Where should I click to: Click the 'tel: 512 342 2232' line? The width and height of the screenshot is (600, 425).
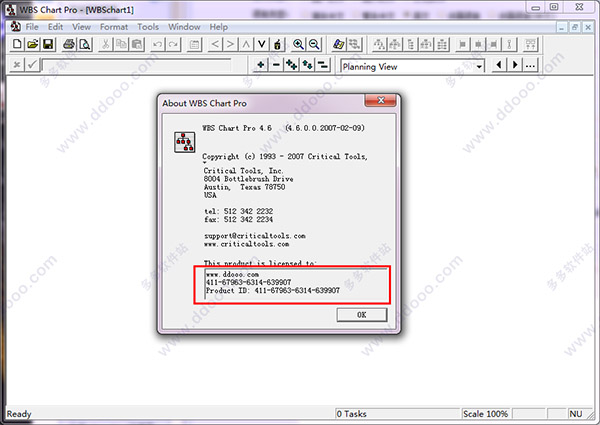(x=238, y=211)
